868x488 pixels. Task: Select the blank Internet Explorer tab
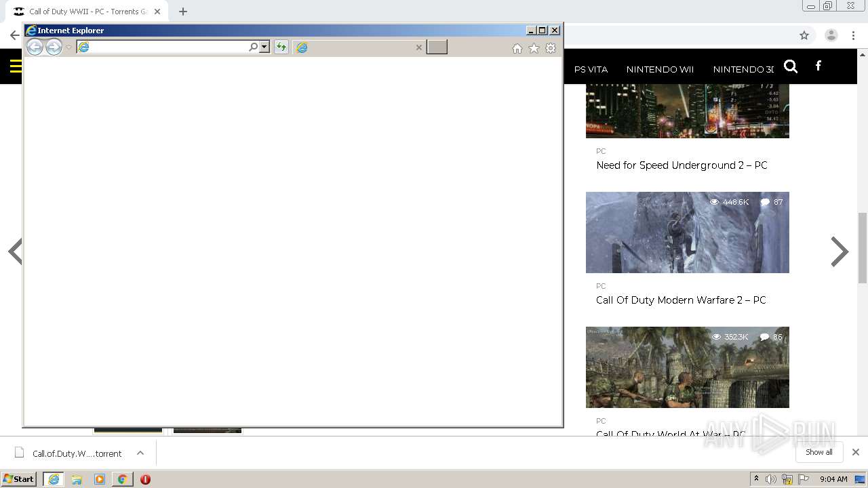(x=359, y=47)
